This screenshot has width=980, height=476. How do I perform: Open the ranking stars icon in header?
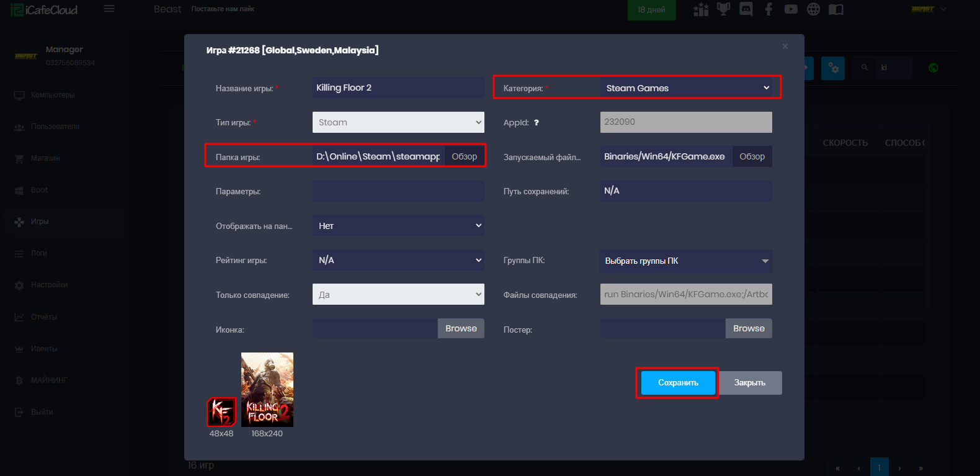(x=701, y=9)
